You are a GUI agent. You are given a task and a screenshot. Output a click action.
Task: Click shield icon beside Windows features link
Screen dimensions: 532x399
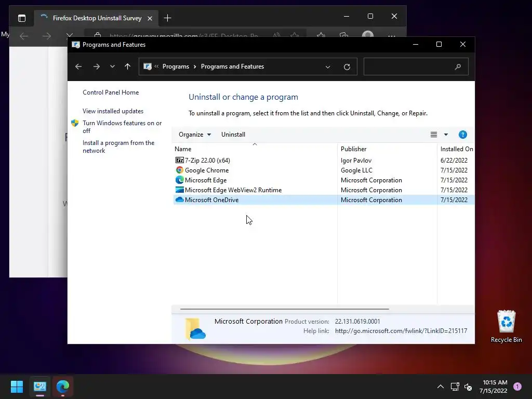[x=75, y=123]
